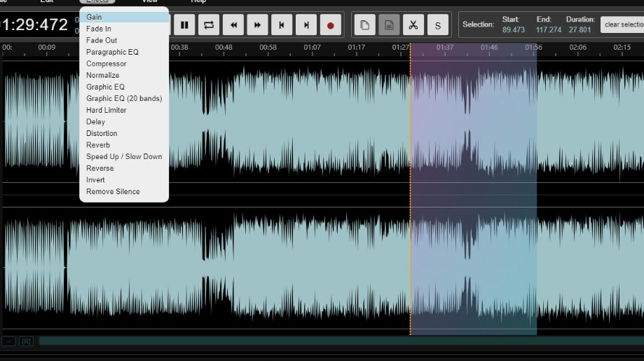Click Selection End value 117.274
Image resolution: width=644 pixels, height=361 pixels.
(548, 30)
